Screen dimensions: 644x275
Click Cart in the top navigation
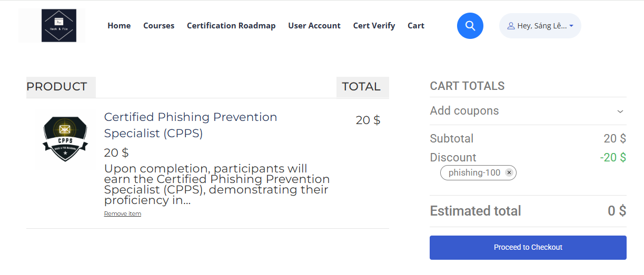point(416,26)
